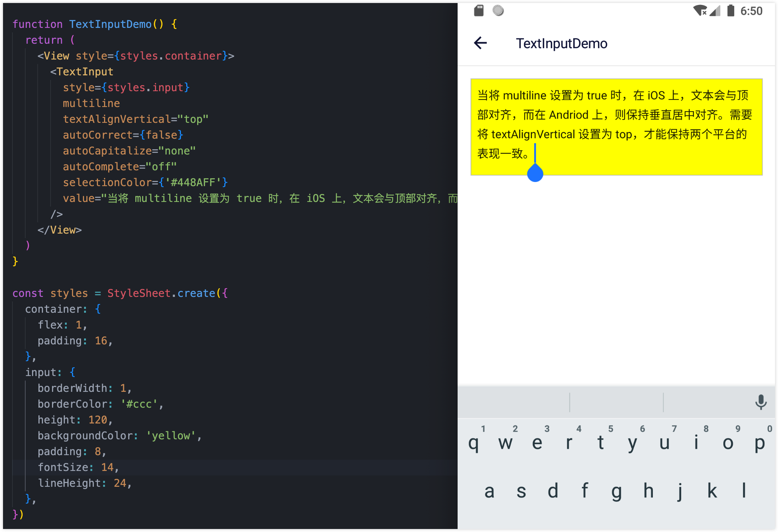This screenshot has height=532, width=778.
Task: Tap the 's' key on the keyboard
Action: (x=521, y=491)
